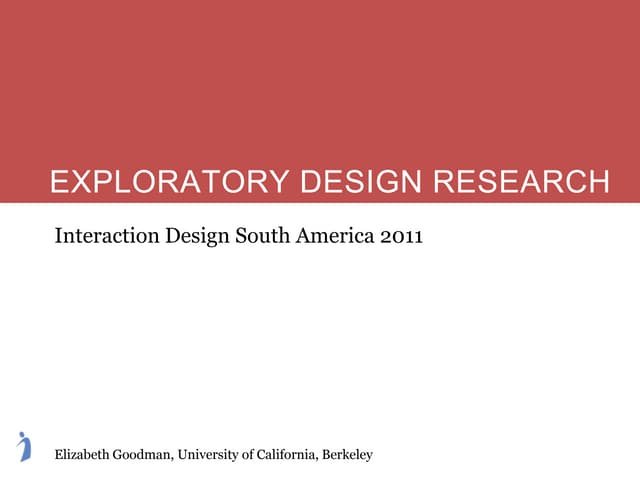This screenshot has width=640, height=480.
Task: Click the "EXPLORATORY DESIGN RESEARCH" slide title
Action: tap(329, 182)
